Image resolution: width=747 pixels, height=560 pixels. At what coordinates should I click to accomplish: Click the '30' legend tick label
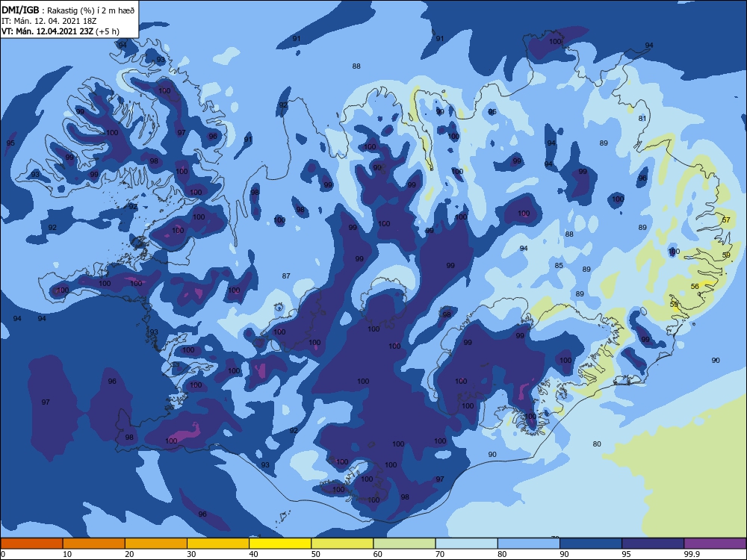click(x=191, y=554)
